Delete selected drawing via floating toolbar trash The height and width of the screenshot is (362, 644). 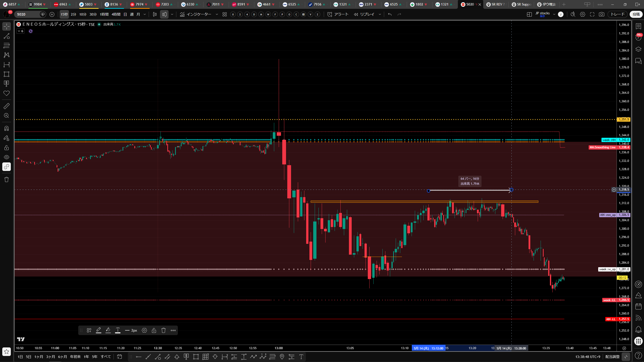[x=164, y=330]
